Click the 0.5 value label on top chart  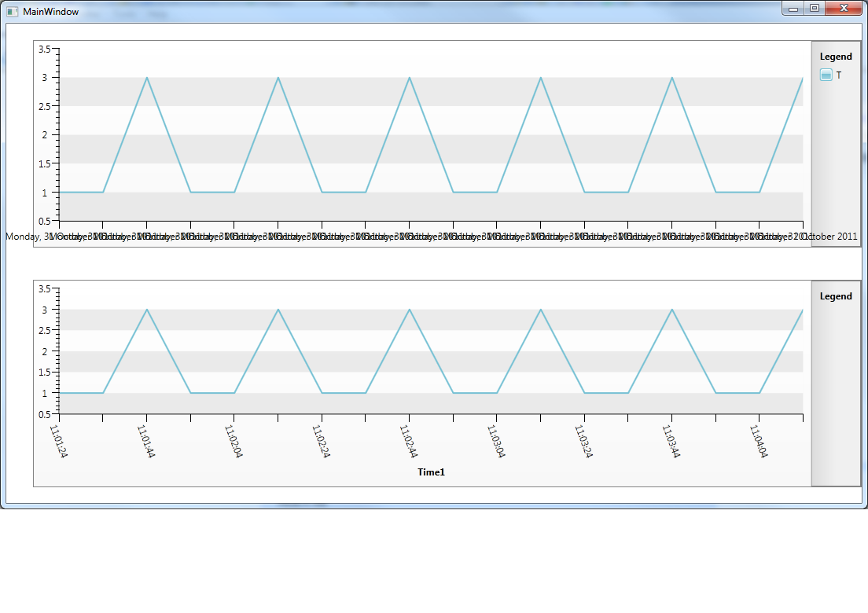pyautogui.click(x=44, y=222)
